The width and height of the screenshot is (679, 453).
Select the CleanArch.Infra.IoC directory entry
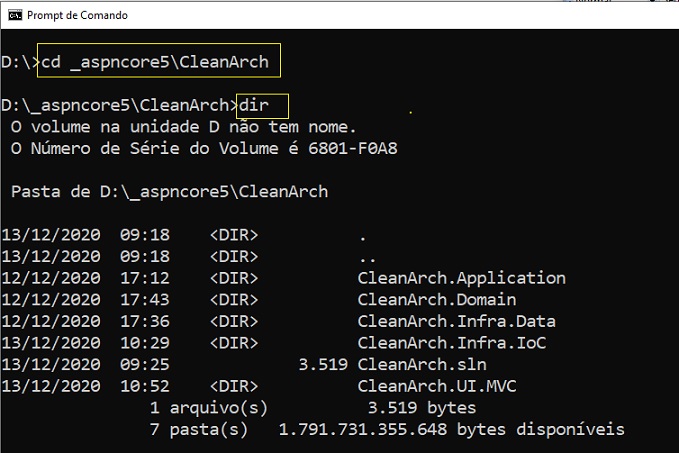[x=452, y=343]
